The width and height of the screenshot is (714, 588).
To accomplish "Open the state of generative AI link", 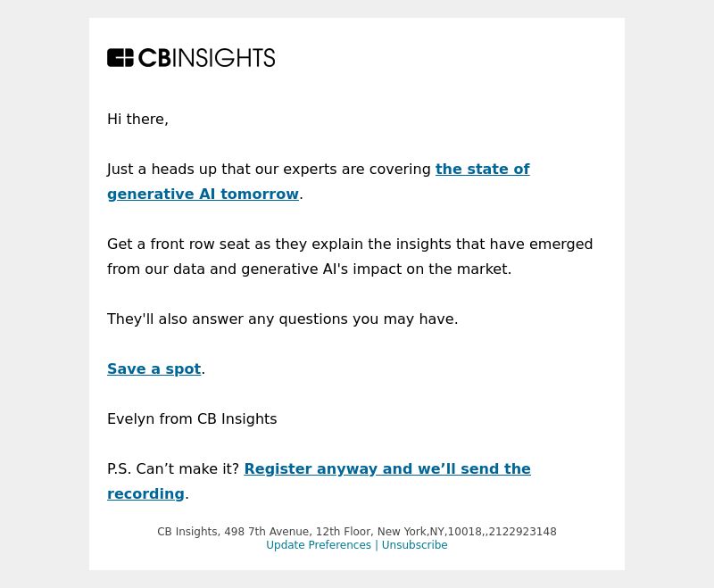I will click(482, 169).
